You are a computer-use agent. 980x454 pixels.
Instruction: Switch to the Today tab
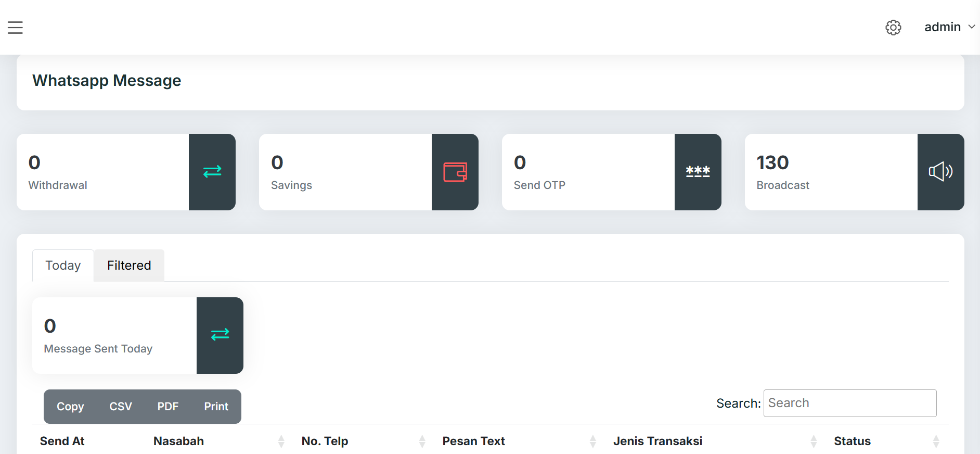coord(63,266)
